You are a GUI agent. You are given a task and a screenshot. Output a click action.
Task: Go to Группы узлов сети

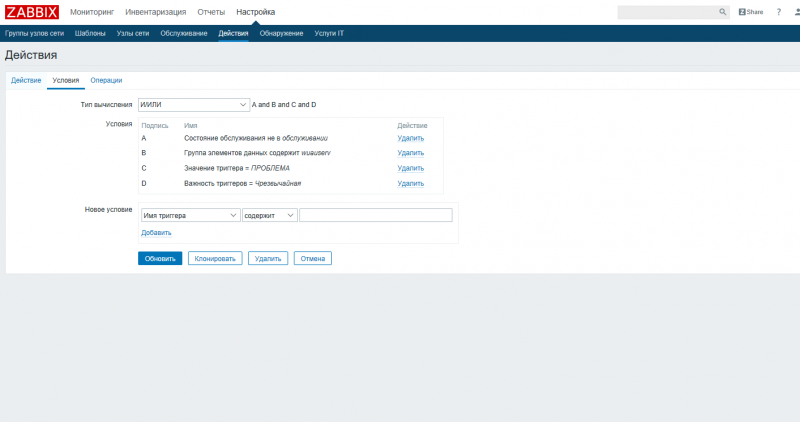click(x=34, y=33)
